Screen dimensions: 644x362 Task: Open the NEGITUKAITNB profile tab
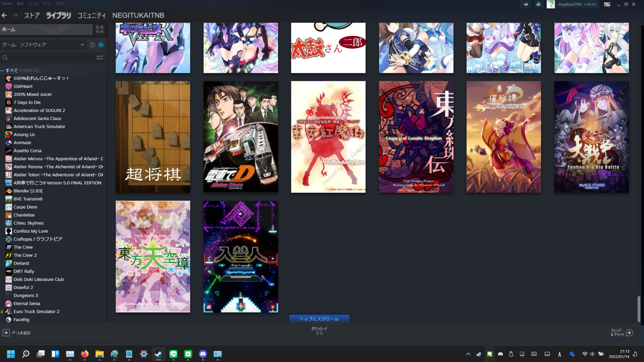click(138, 15)
